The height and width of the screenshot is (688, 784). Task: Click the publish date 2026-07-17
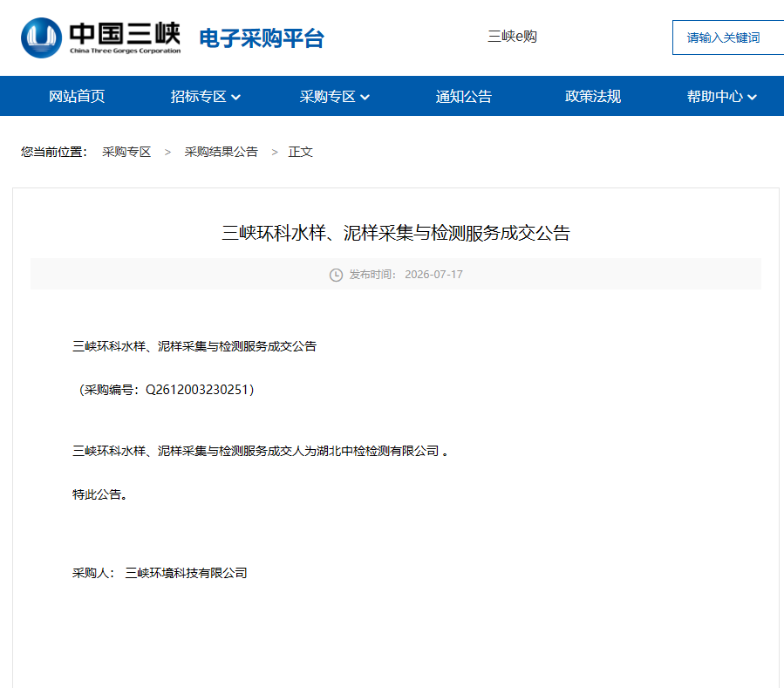pyautogui.click(x=433, y=275)
